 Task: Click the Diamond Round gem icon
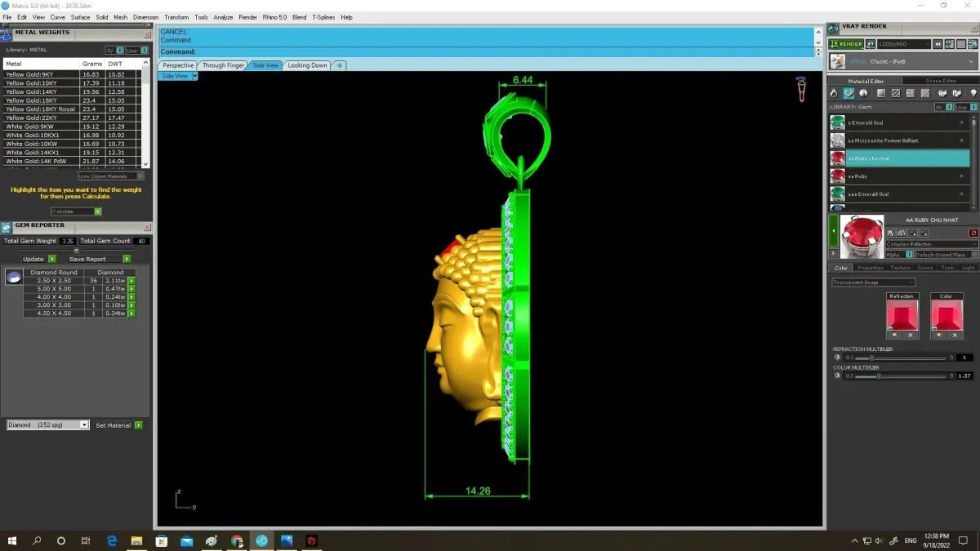tap(13, 278)
